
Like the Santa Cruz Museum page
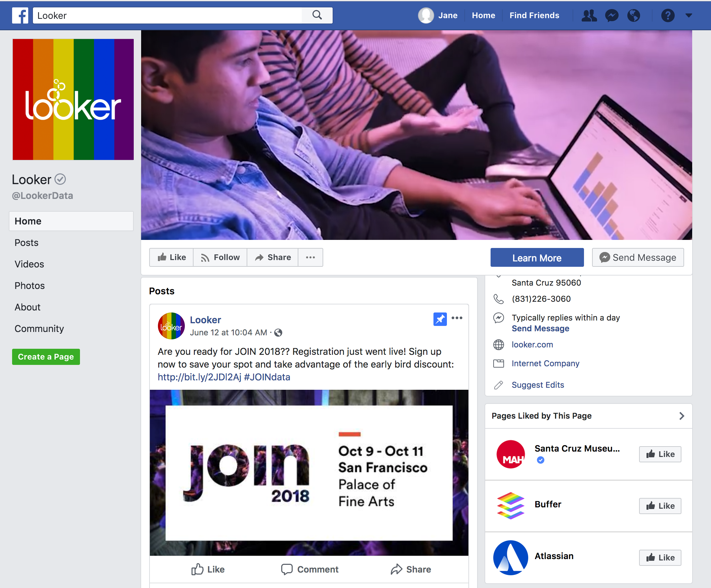tap(660, 454)
